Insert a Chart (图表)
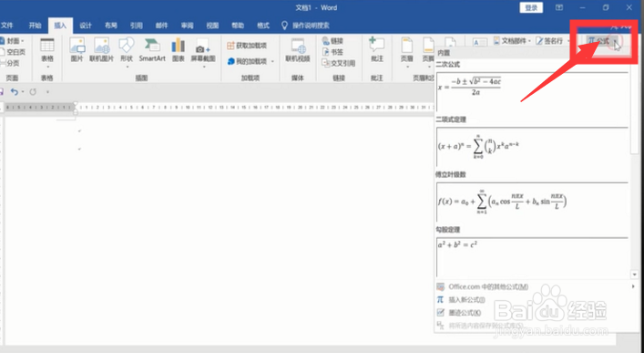644x353 pixels. [x=179, y=50]
